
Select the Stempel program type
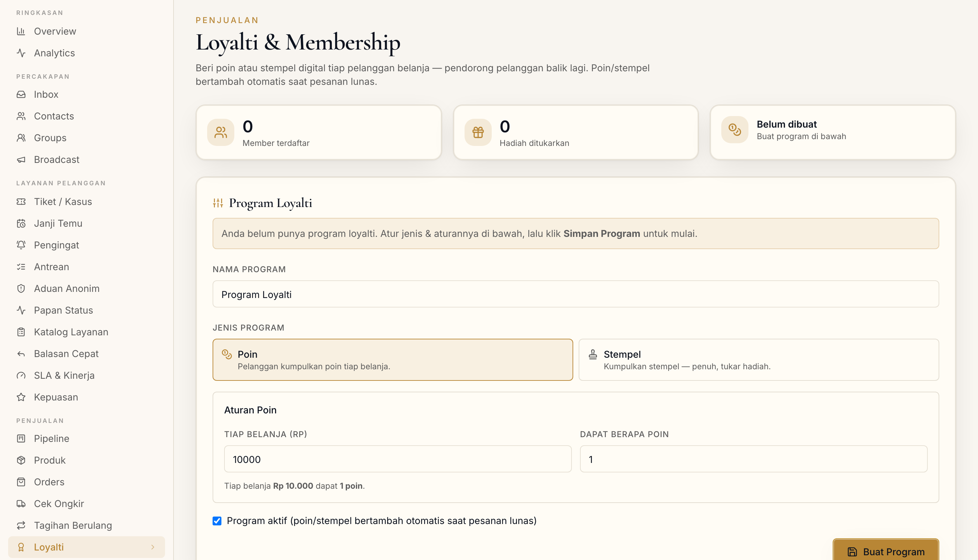tap(759, 360)
